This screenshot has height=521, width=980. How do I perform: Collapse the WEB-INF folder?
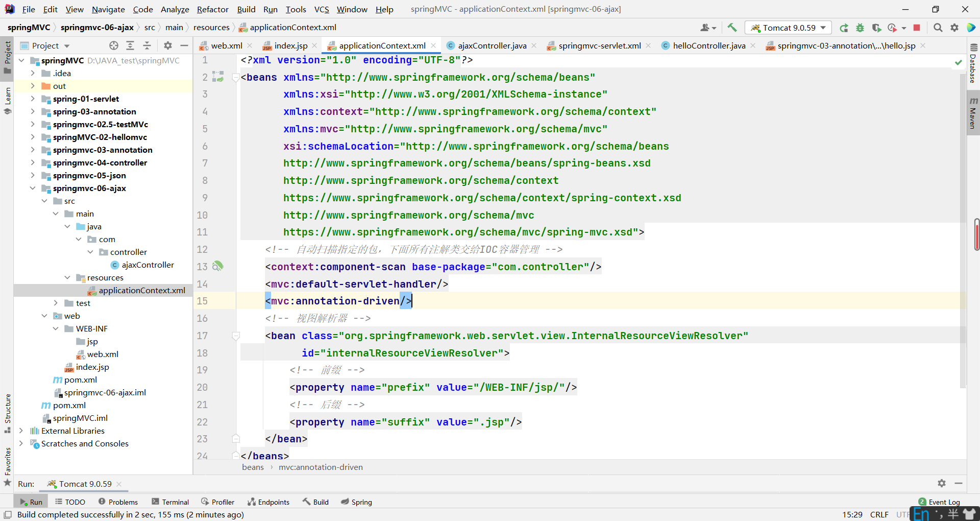(56, 328)
